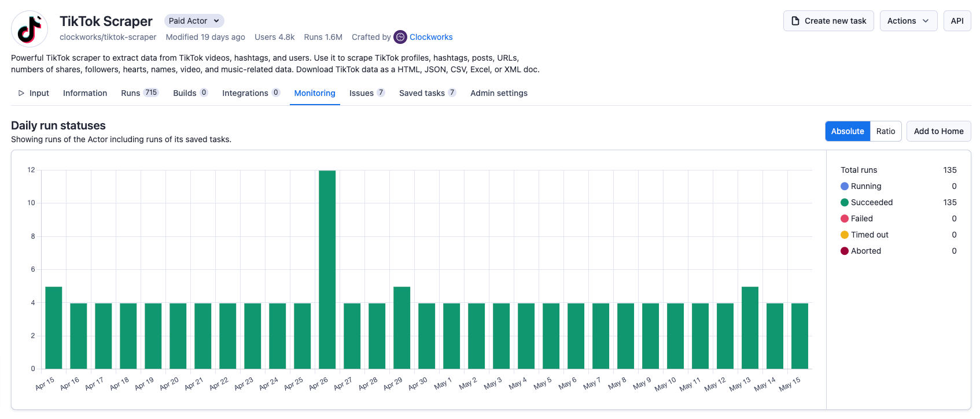
Task: Toggle Running series in legend
Action: coord(861,186)
